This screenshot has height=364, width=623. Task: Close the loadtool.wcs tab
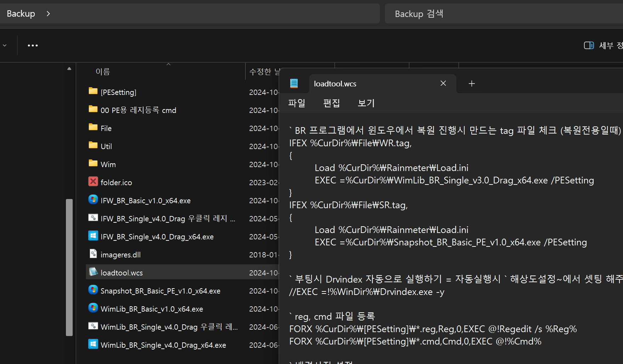click(x=443, y=83)
